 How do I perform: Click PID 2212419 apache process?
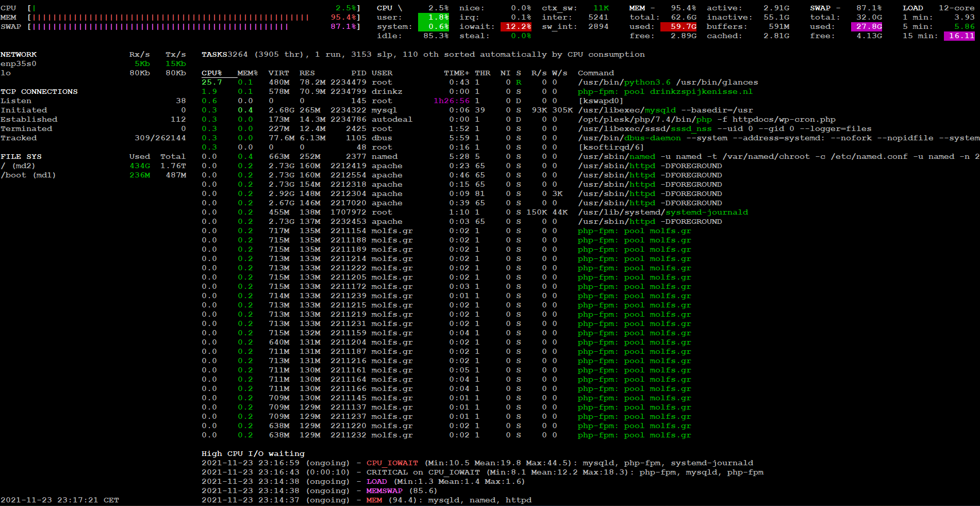[348, 166]
